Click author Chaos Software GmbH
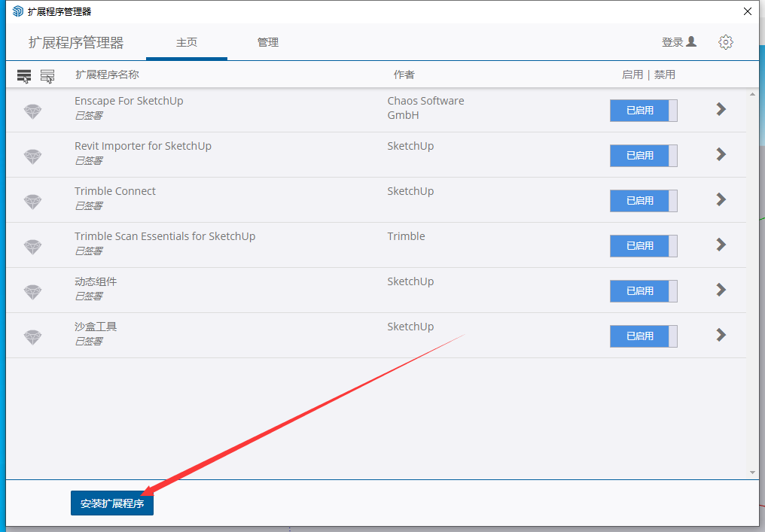The image size is (765, 532). click(425, 108)
